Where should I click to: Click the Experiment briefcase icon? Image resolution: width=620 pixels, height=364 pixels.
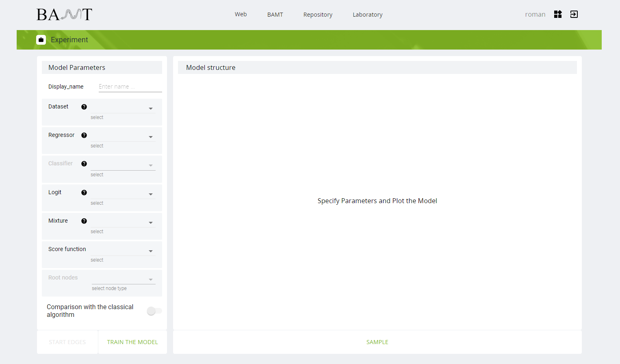point(41,40)
